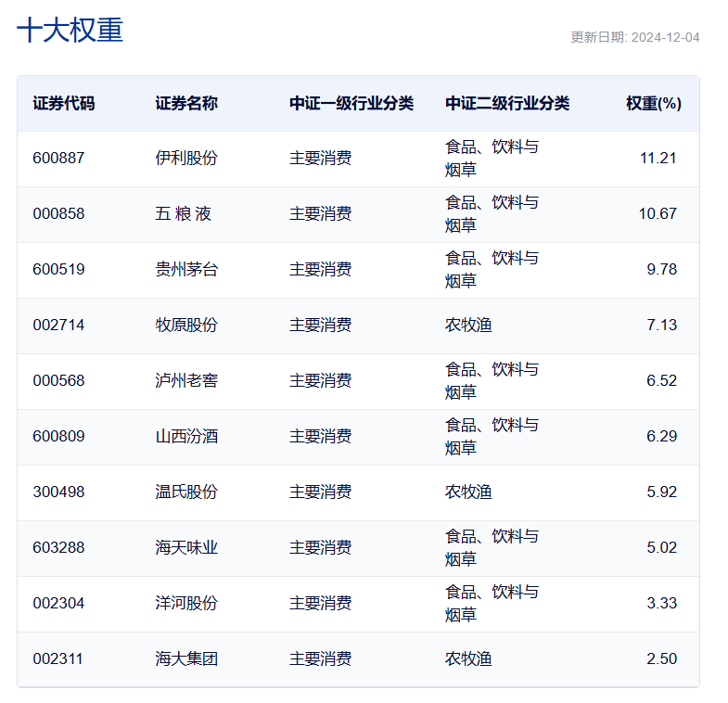Select stock name 牧原股份
Image resolution: width=728 pixels, height=703 pixels.
click(186, 326)
